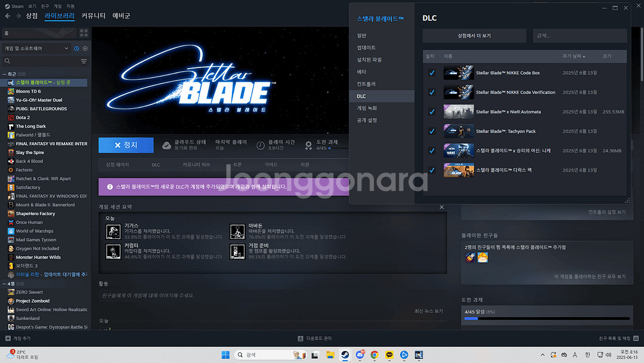Go forward with the right arrow navigation icon
The image size is (644, 363).
[x=18, y=16]
